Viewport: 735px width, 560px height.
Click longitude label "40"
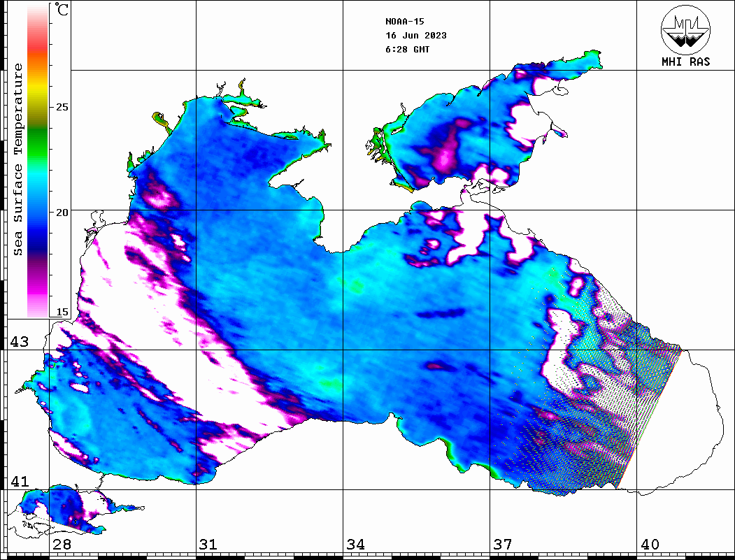[649, 544]
